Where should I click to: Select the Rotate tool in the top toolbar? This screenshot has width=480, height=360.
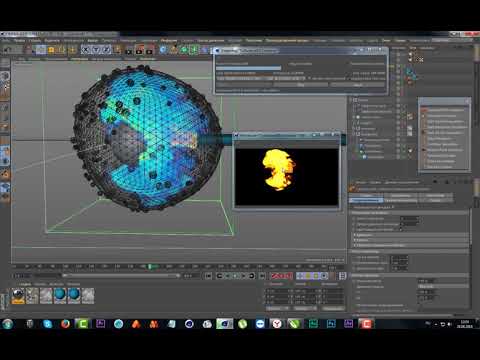coord(72,50)
